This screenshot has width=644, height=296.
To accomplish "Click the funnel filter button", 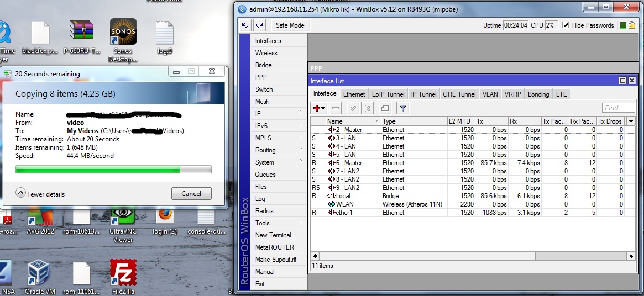I will click(x=403, y=108).
